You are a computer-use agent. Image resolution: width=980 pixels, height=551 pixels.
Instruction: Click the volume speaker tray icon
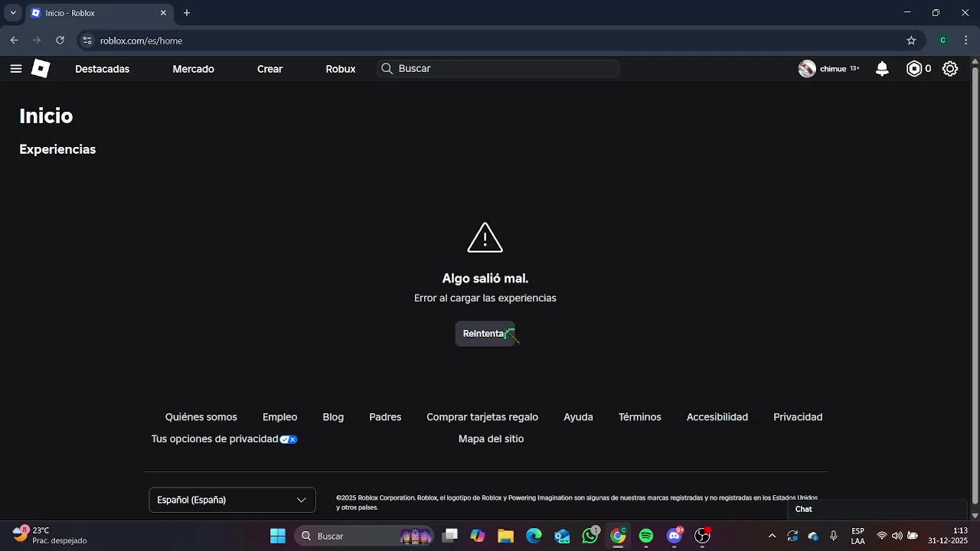pyautogui.click(x=897, y=536)
